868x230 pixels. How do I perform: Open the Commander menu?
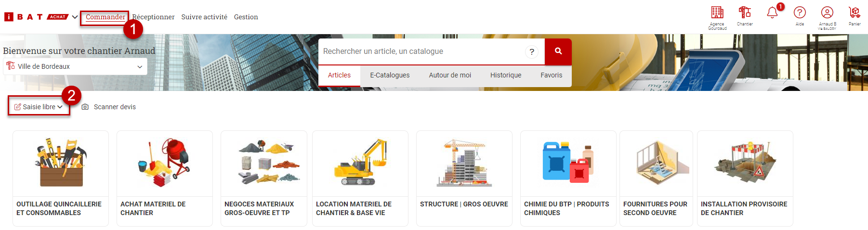[105, 17]
